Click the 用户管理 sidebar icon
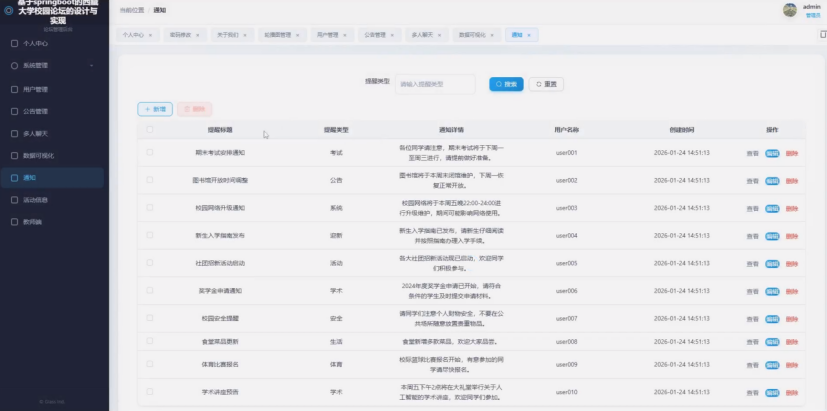 click(x=15, y=90)
